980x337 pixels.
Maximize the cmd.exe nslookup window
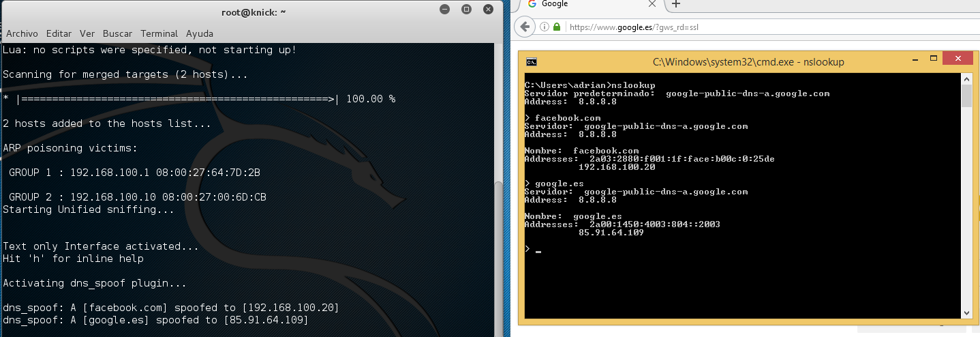coord(934,59)
